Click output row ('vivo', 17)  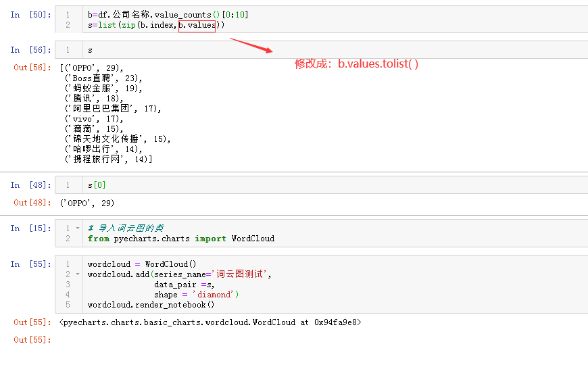point(94,118)
